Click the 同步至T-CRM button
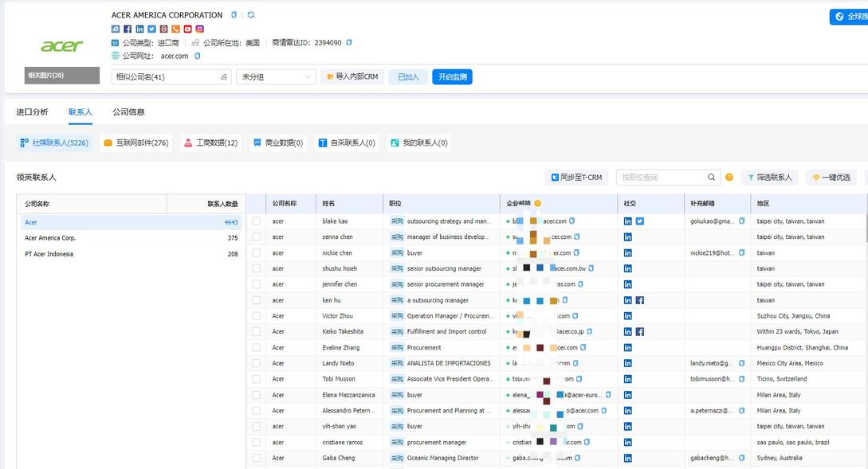The height and width of the screenshot is (469, 868). [x=576, y=178]
